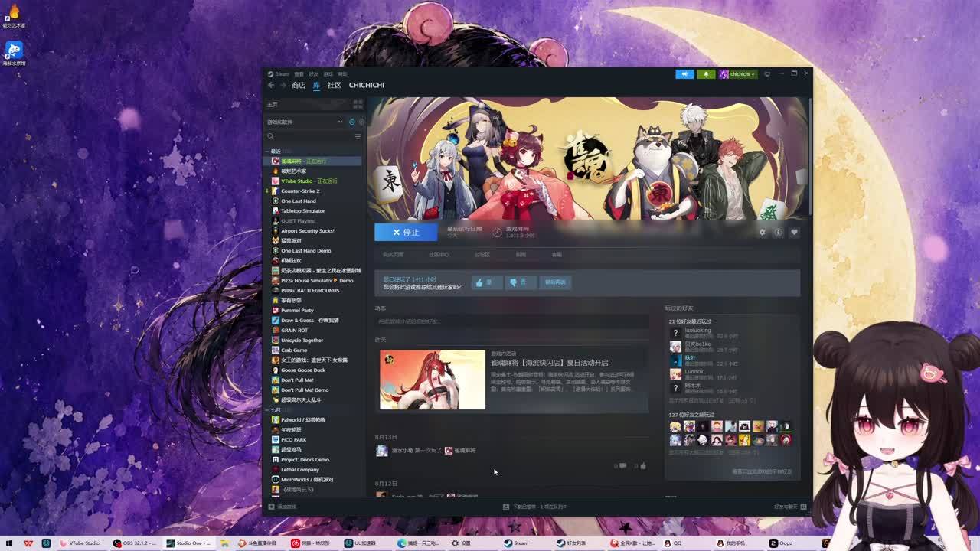Image resolution: width=980 pixels, height=551 pixels.
Task: Open the store page game link
Action: pos(393,255)
